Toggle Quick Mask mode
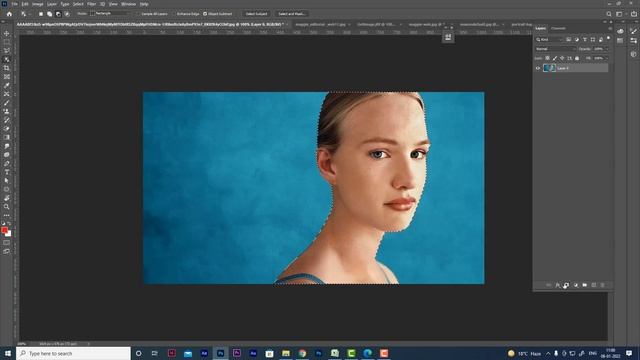 tap(7, 242)
